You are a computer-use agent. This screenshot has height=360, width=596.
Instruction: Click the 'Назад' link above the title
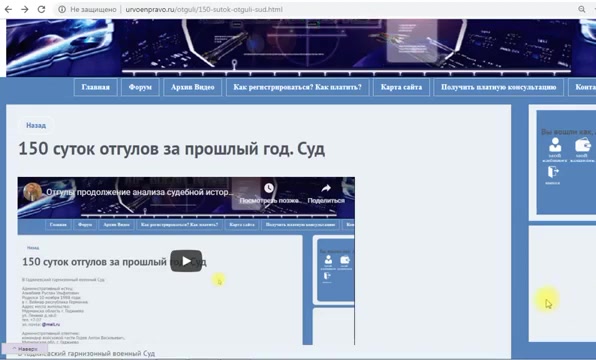[x=36, y=125]
